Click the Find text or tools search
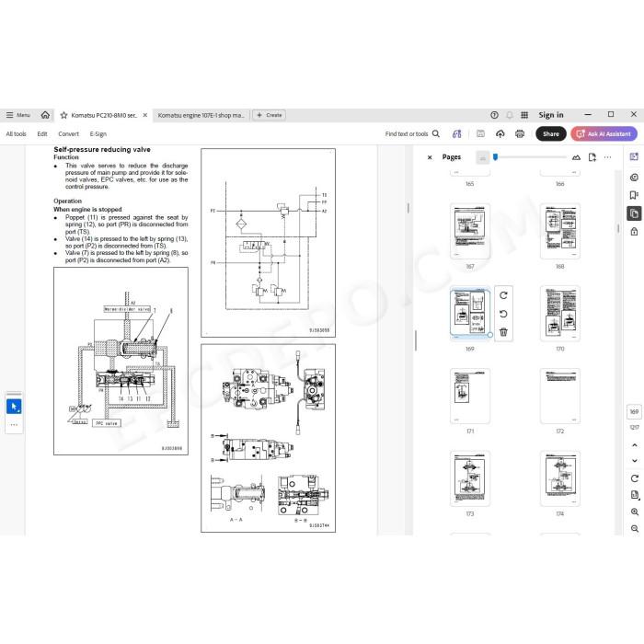The height and width of the screenshot is (644, 644). pos(412,134)
